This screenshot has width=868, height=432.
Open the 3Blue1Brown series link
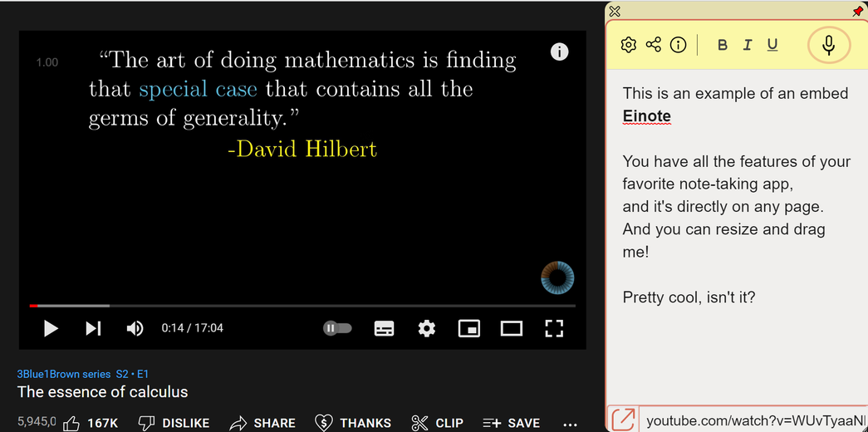pyautogui.click(x=82, y=374)
